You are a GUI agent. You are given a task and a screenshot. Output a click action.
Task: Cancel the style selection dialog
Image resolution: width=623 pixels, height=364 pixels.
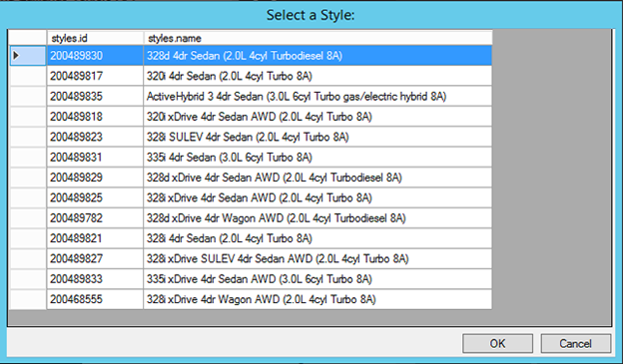pyautogui.click(x=575, y=343)
